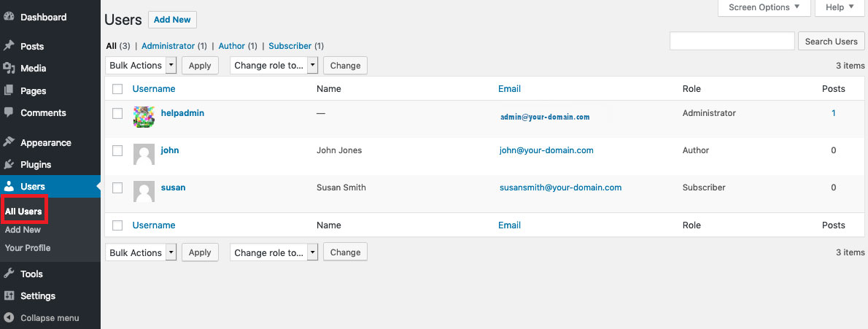The width and height of the screenshot is (868, 329).
Task: Click the Plugins plug icon
Action: [x=8, y=165]
